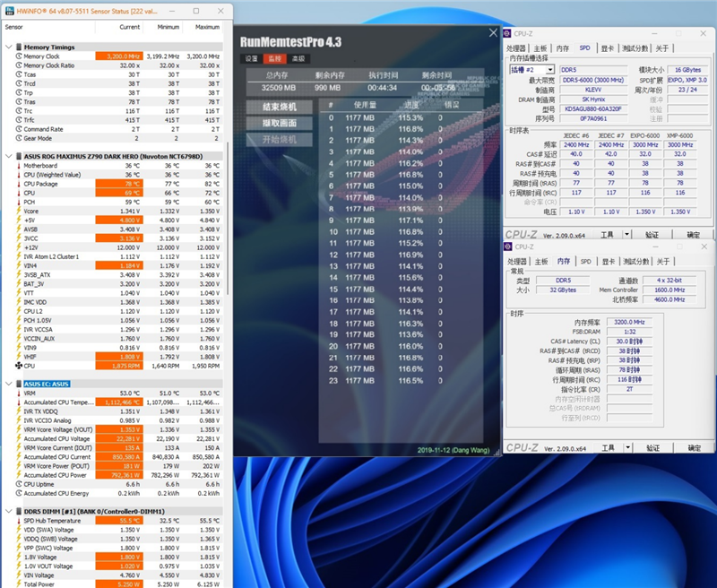Click 确定 in the SPD CPU-Z window
This screenshot has height=588, width=717.
(x=693, y=235)
